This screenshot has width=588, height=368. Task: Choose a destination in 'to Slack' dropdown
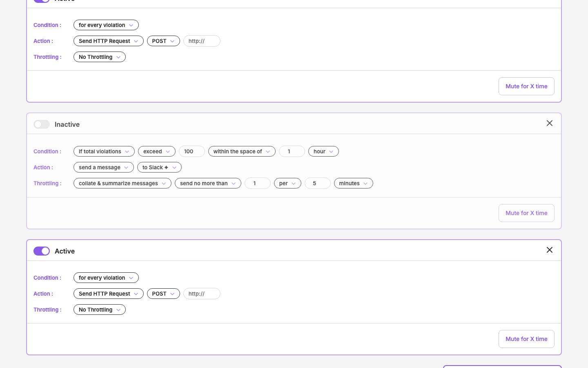click(159, 167)
